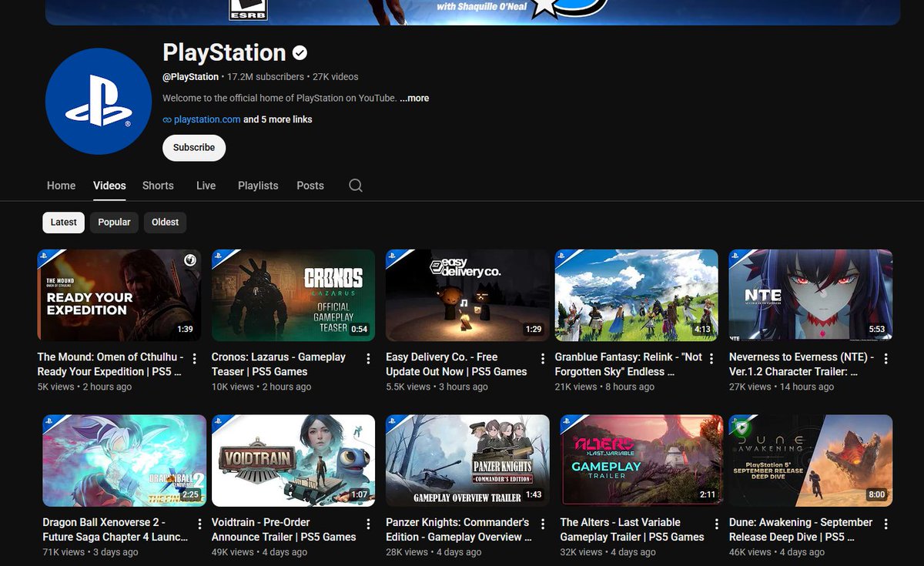This screenshot has height=566, width=924.
Task: Play the Voidtrain thumbnail
Action: pos(293,461)
